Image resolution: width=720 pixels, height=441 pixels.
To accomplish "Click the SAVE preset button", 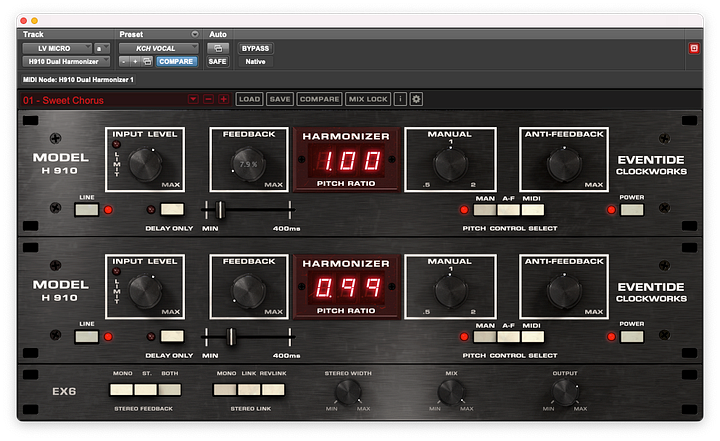I will tap(280, 99).
